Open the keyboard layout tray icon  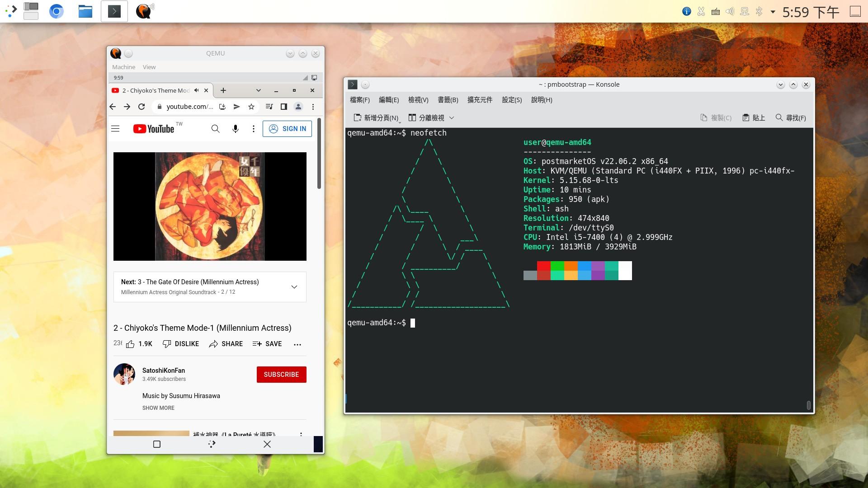pos(716,12)
